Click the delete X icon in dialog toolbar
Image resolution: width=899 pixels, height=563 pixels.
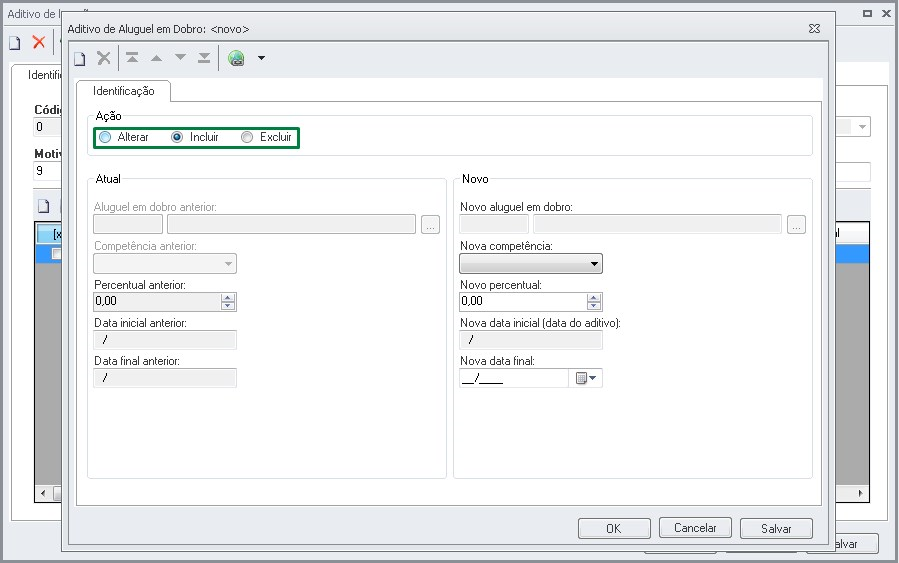click(104, 58)
